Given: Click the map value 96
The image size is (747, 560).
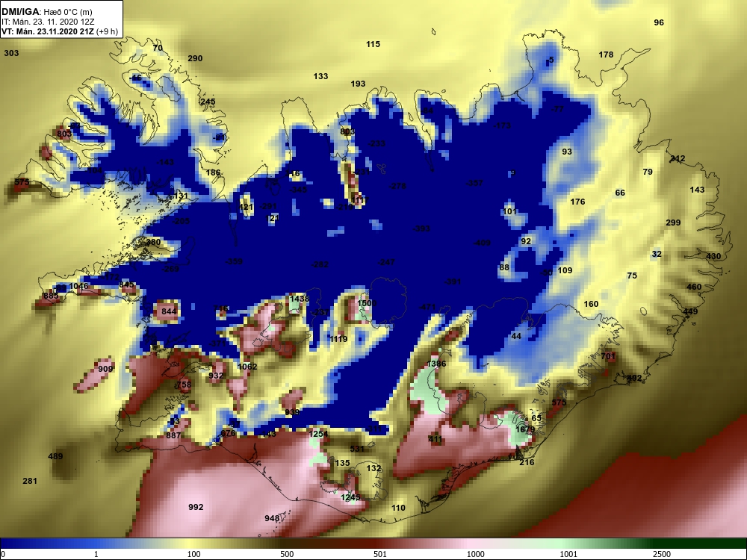Looking at the screenshot, I should click(x=658, y=22).
